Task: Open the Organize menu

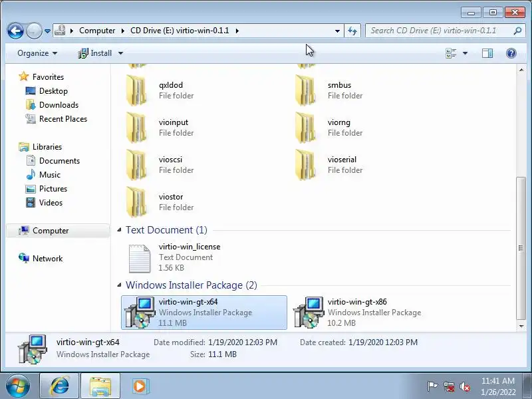Action: [37, 53]
